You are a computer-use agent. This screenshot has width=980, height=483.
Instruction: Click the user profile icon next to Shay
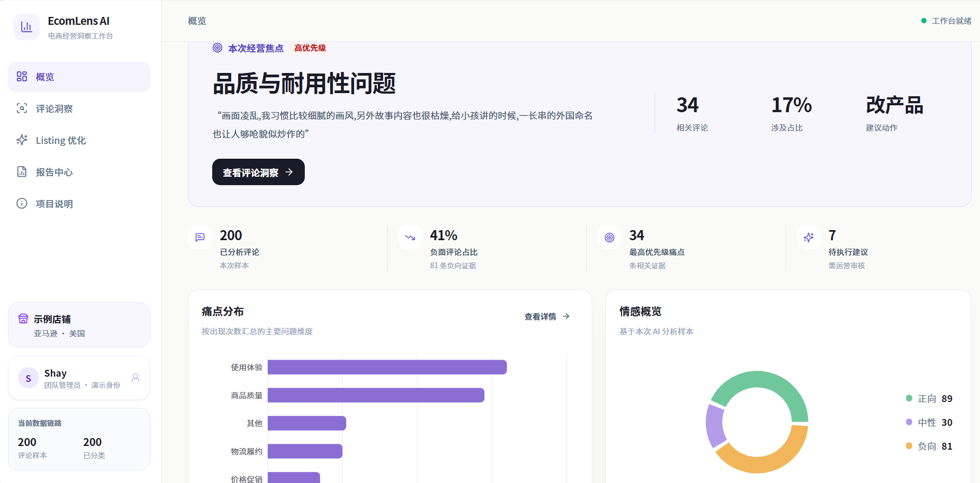135,378
